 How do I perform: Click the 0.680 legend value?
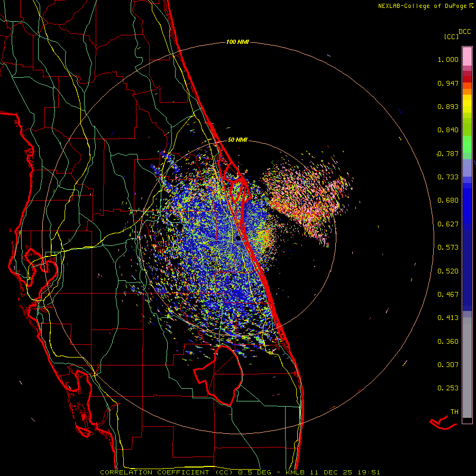448,200
